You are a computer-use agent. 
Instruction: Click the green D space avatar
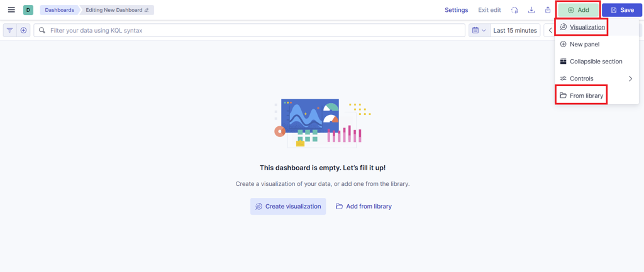[x=28, y=10]
